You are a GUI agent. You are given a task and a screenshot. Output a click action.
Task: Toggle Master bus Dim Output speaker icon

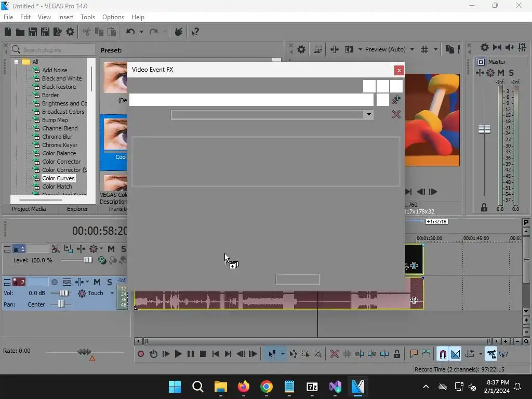pyautogui.click(x=510, y=47)
